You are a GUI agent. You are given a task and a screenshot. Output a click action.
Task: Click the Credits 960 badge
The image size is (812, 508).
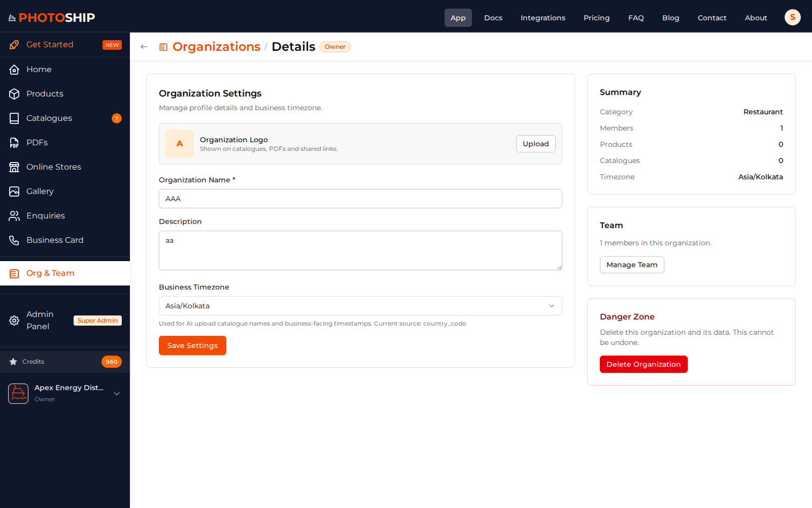[112, 362]
